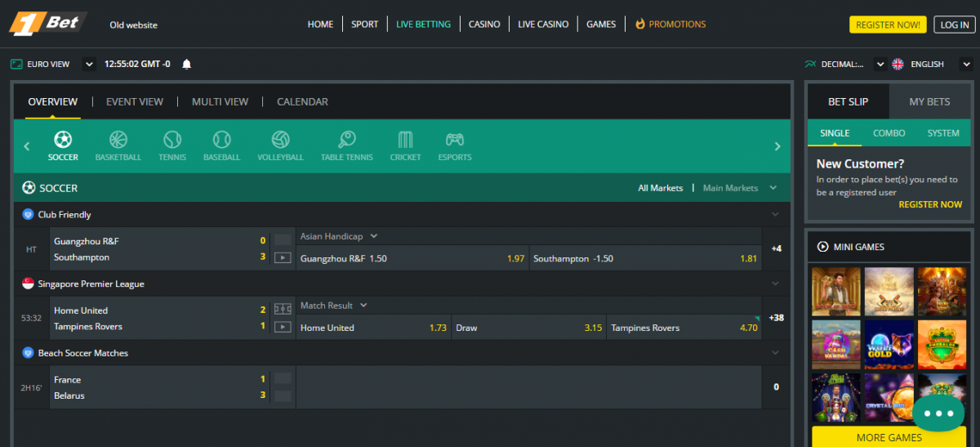
Task: Click the More Games button
Action: [x=889, y=437]
